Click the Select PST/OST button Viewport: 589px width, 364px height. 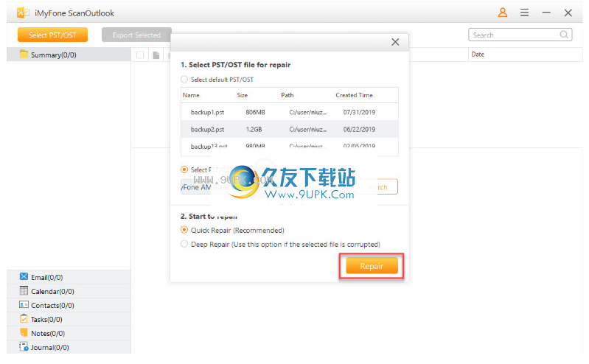click(52, 35)
